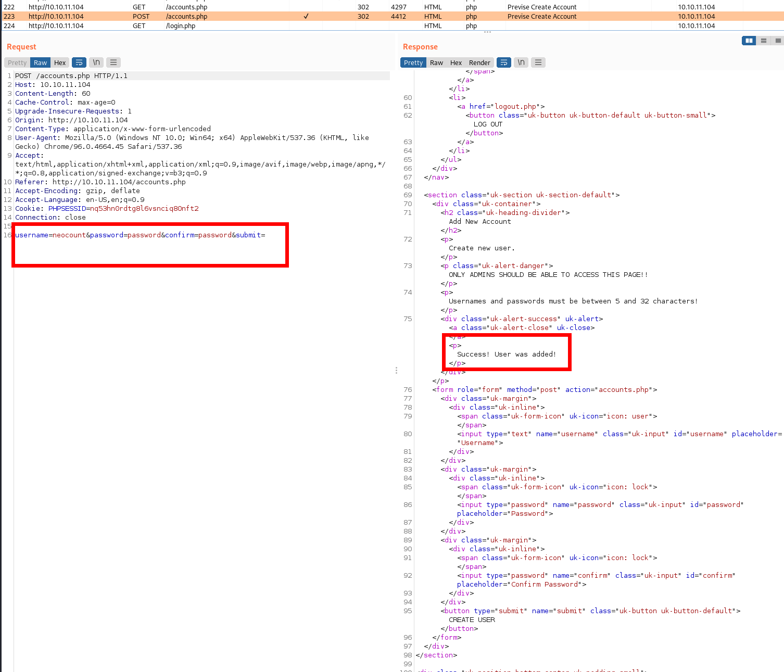Select the Raw tab in Request
This screenshot has width=784, height=672.
click(x=40, y=62)
